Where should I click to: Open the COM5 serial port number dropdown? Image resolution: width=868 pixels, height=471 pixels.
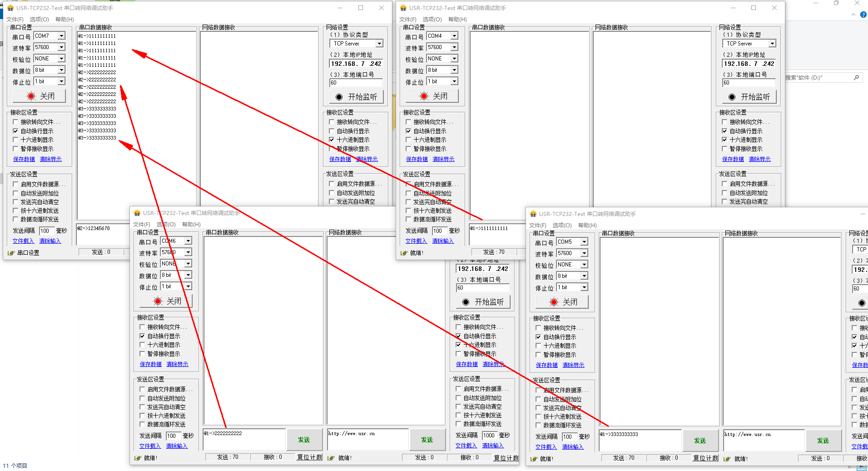(x=584, y=242)
